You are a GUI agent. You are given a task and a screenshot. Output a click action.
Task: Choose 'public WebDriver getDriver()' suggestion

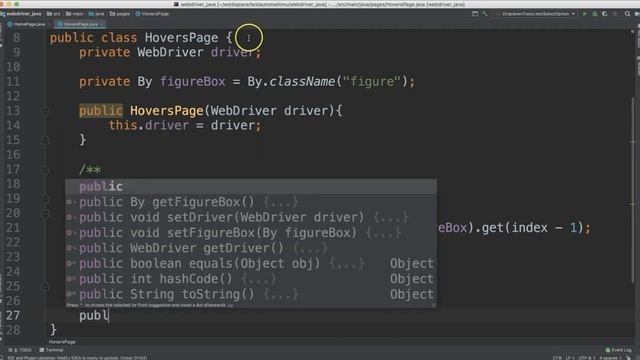pos(251,248)
